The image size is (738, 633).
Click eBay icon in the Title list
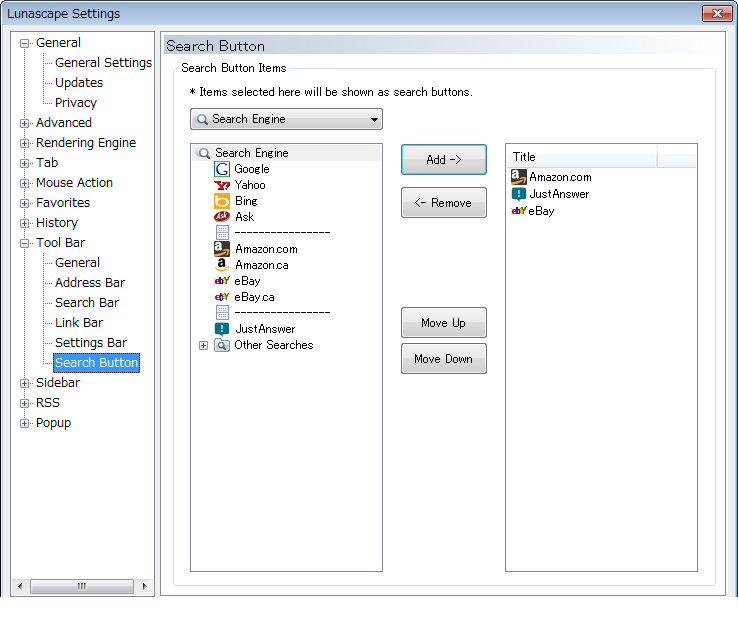tap(519, 211)
